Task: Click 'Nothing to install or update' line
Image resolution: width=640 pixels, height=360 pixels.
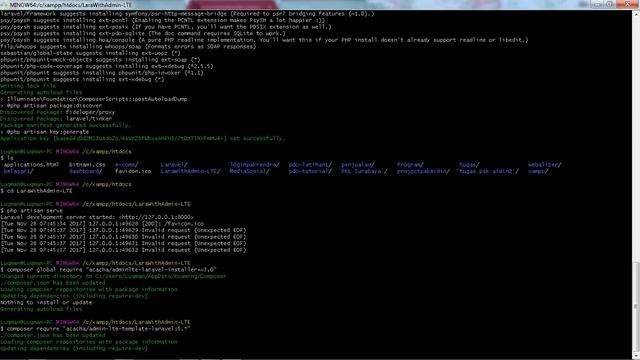Action: pos(46,302)
